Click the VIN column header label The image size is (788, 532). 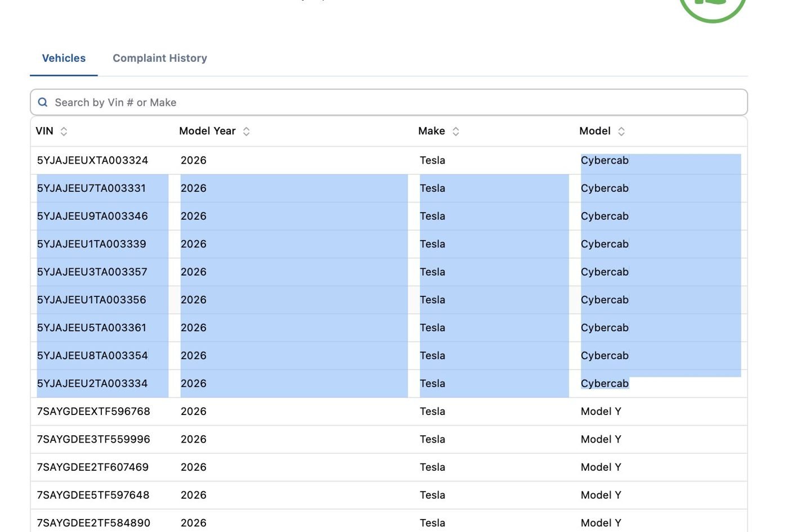pos(44,131)
